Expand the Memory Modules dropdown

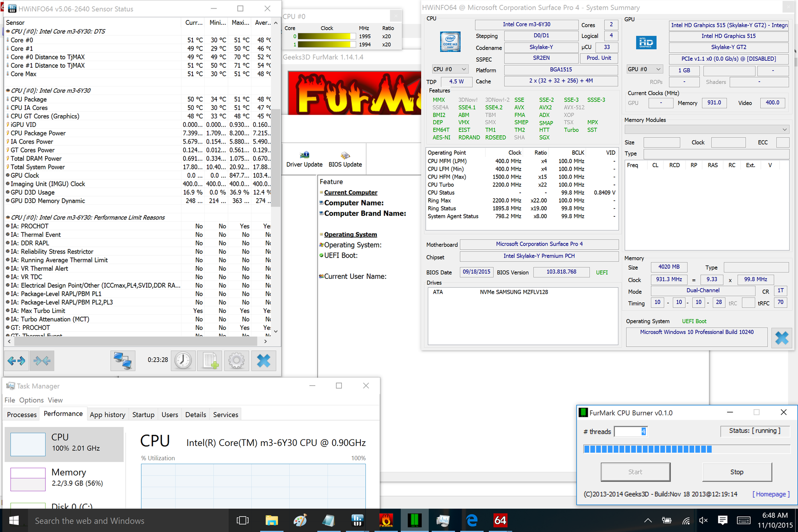coord(707,129)
